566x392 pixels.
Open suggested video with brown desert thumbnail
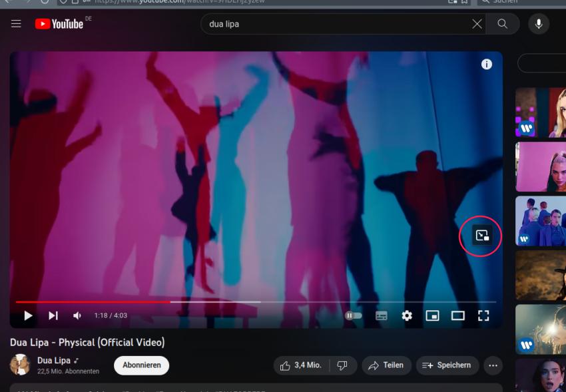click(541, 275)
